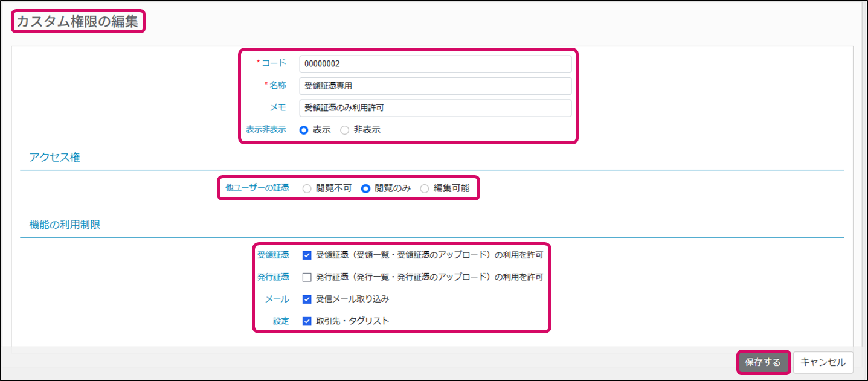Enable the 発行証憑 usage permission checkbox
The width and height of the screenshot is (868, 381).
pos(307,277)
